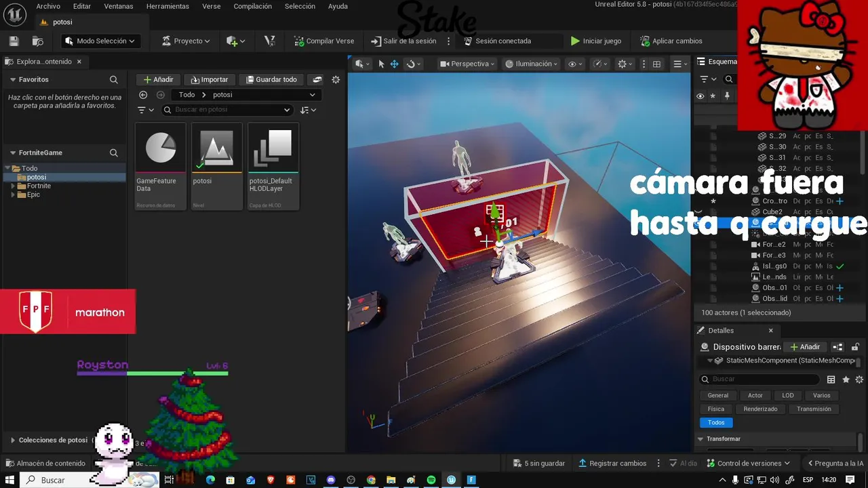
Task: Collapse the FortniteGame section
Action: click(x=13, y=153)
